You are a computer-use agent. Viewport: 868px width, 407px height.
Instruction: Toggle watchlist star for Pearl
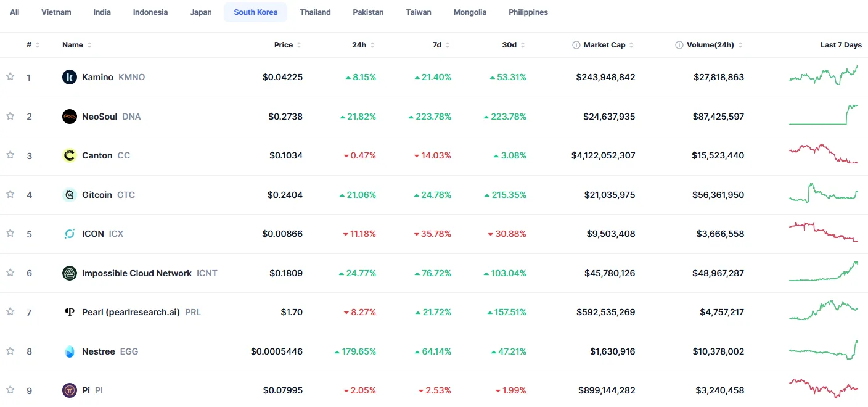pos(10,311)
